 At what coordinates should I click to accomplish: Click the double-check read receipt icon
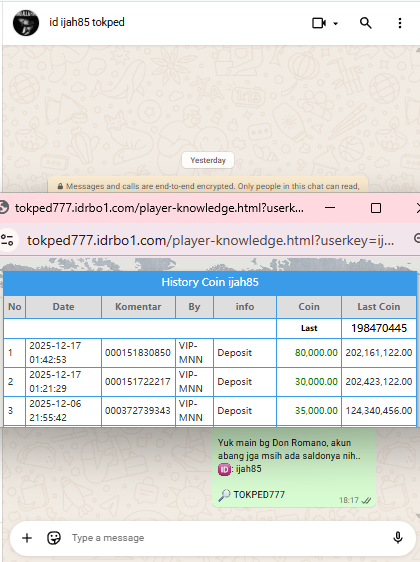(366, 500)
